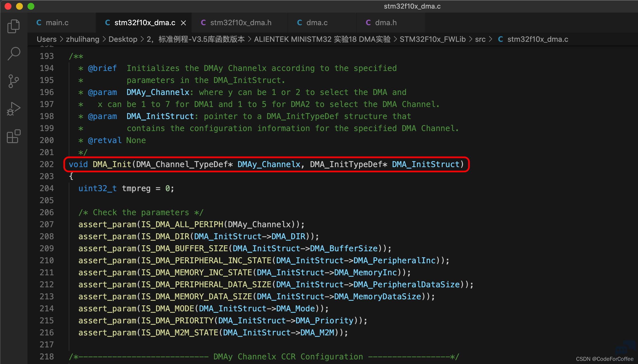The height and width of the screenshot is (364, 638).
Task: Click the DMA_Init function name on line 202
Action: (x=112, y=164)
